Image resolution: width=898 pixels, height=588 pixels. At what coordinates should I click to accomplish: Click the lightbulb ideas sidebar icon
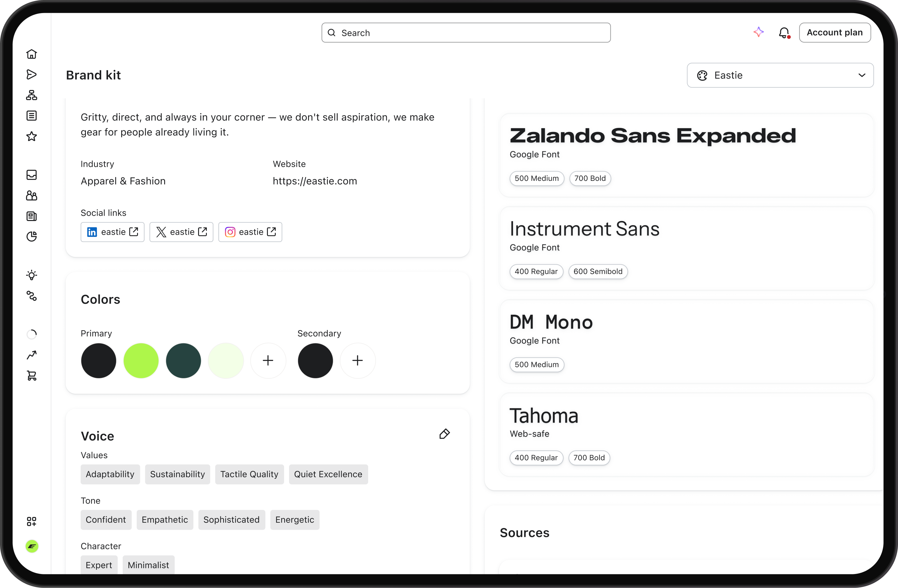coord(32,275)
